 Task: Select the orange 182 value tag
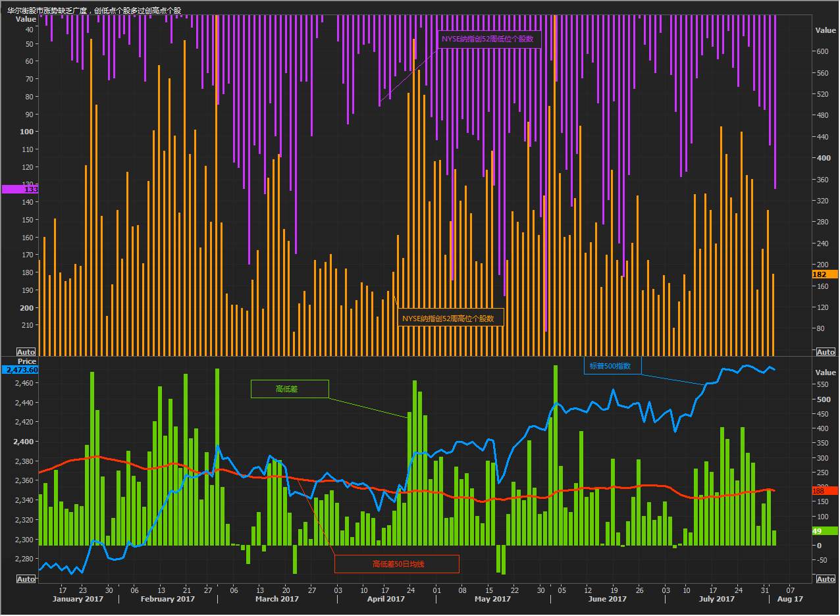825,274
